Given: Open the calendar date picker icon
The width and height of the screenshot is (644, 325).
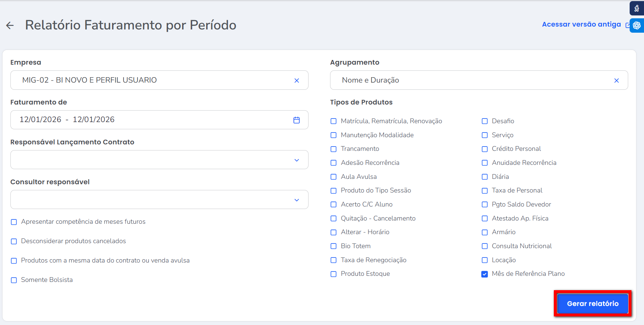Looking at the screenshot, I should tap(296, 120).
